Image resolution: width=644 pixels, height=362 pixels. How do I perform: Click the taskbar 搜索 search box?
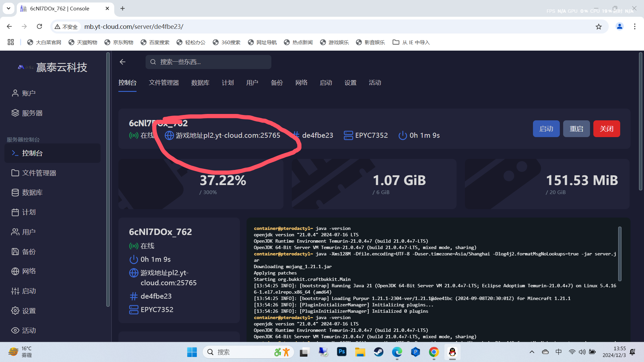tap(248, 352)
